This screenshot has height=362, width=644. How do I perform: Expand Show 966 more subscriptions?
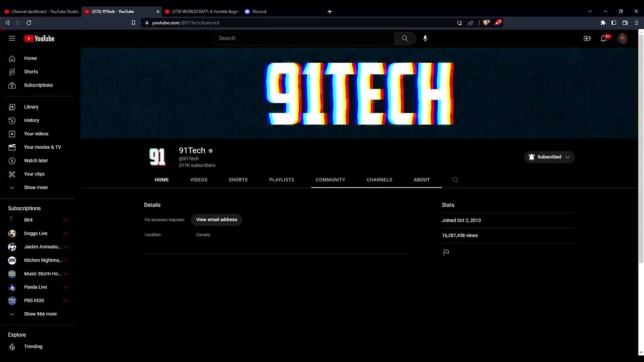pyautogui.click(x=39, y=314)
